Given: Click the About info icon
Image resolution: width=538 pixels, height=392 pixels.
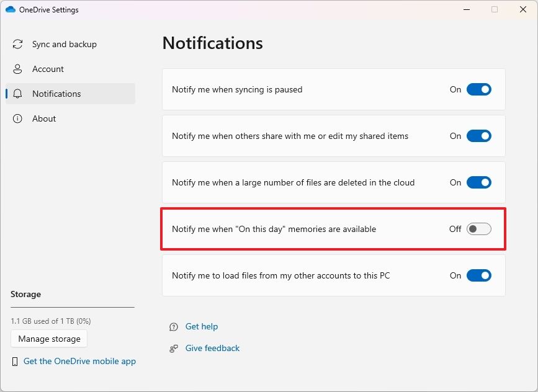Looking at the screenshot, I should tap(17, 118).
